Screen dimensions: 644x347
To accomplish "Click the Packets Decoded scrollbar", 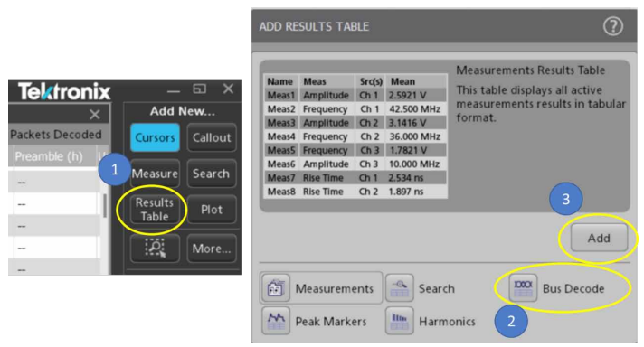I will click(x=105, y=205).
